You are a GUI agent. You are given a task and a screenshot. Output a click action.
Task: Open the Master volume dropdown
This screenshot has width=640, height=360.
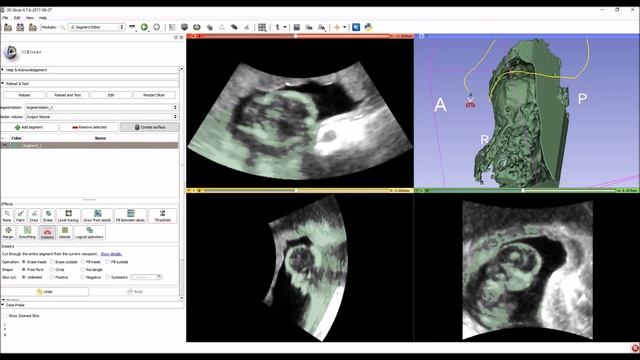coord(102,117)
